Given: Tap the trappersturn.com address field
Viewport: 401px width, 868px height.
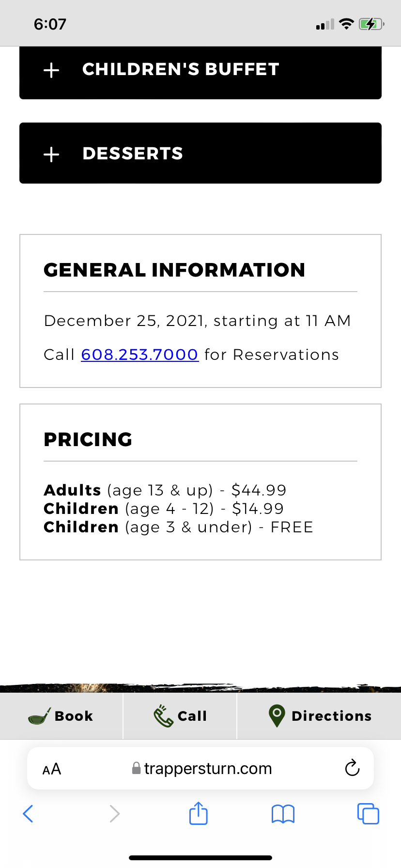Looking at the screenshot, I should tap(208, 769).
